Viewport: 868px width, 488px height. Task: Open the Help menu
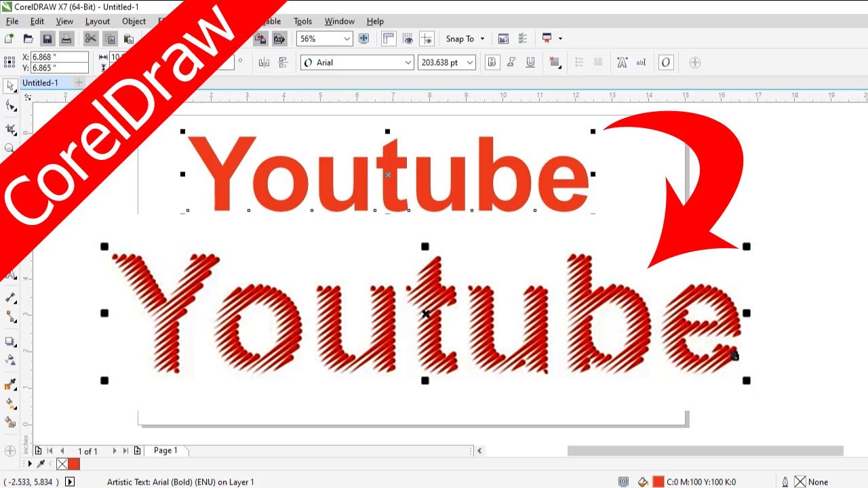(x=375, y=21)
